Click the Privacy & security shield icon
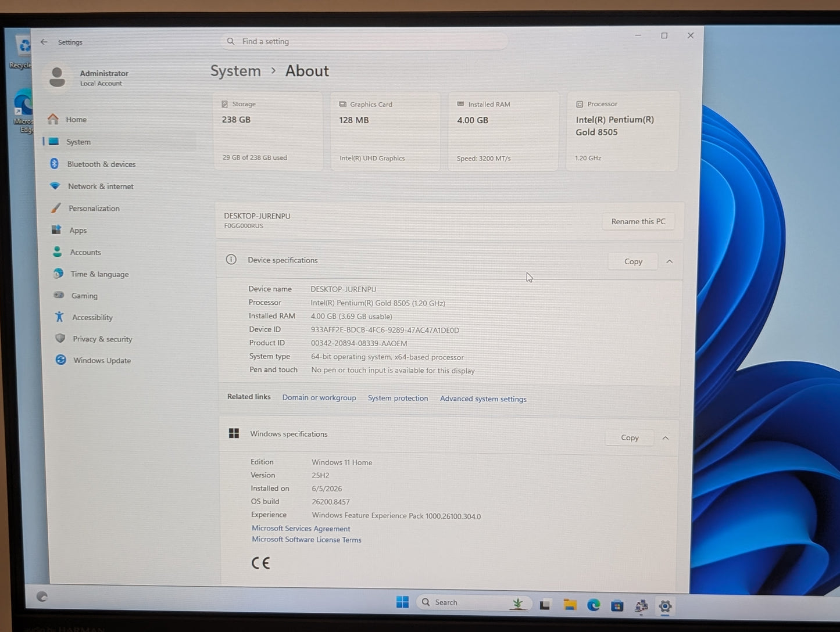Image resolution: width=840 pixels, height=632 pixels. (x=60, y=338)
